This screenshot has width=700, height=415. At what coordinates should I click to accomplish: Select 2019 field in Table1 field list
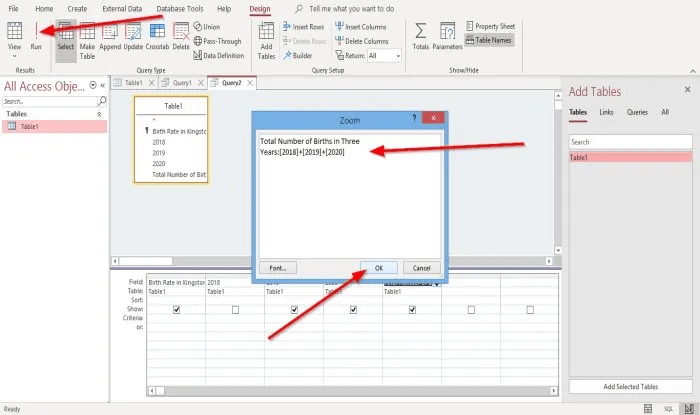pyautogui.click(x=159, y=153)
